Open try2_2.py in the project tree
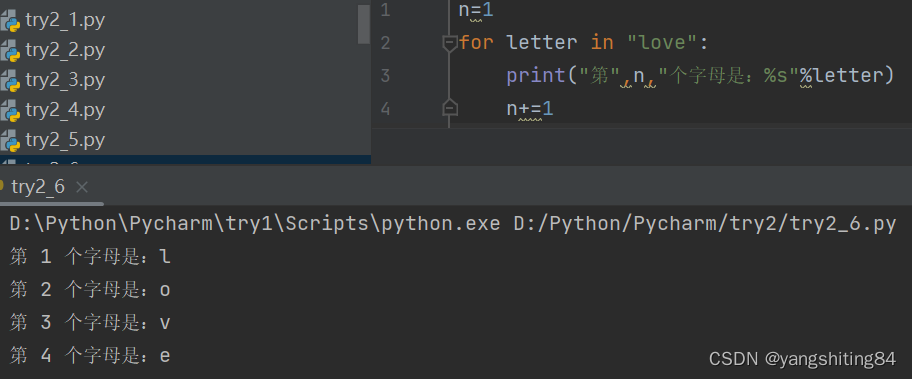 [x=65, y=51]
